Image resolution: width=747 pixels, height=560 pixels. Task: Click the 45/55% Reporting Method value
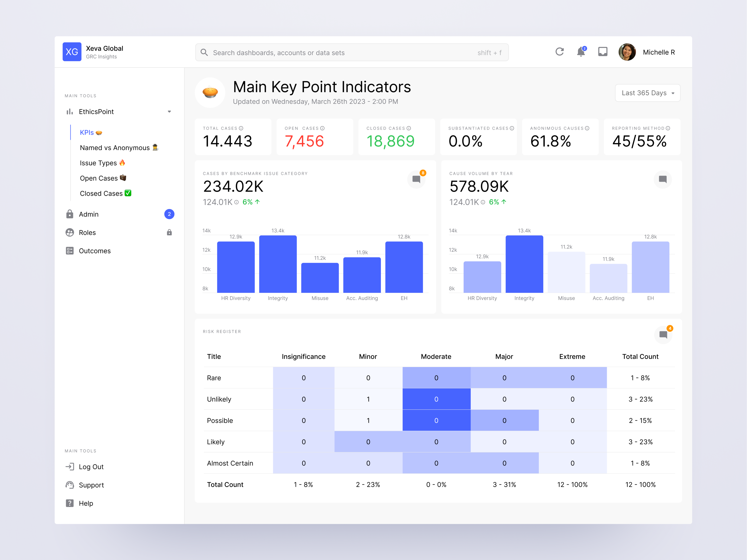click(640, 141)
